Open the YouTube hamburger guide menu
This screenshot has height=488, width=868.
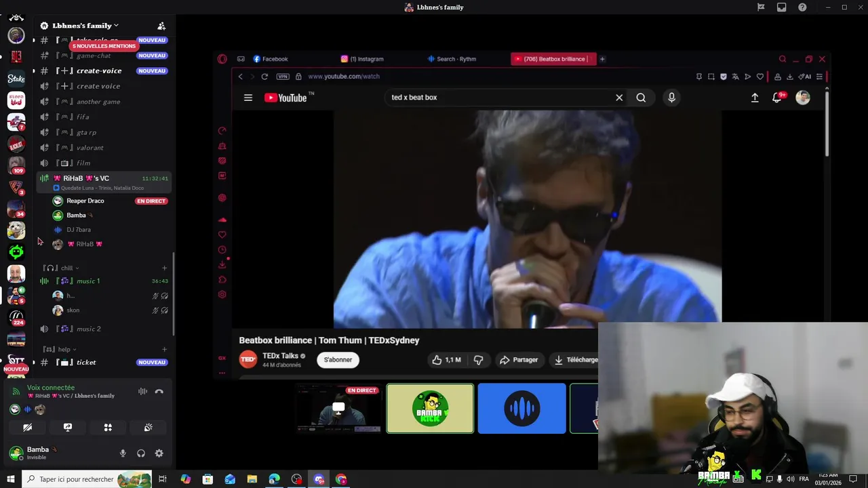(x=248, y=98)
